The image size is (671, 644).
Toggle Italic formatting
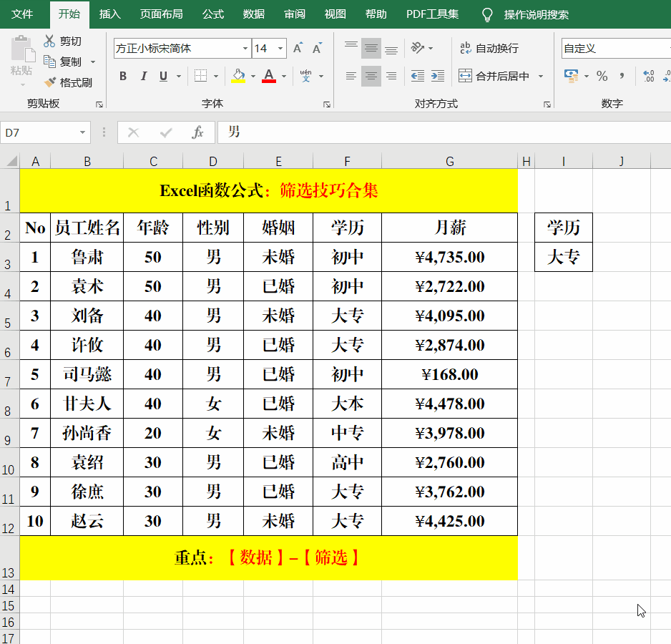coord(143,77)
